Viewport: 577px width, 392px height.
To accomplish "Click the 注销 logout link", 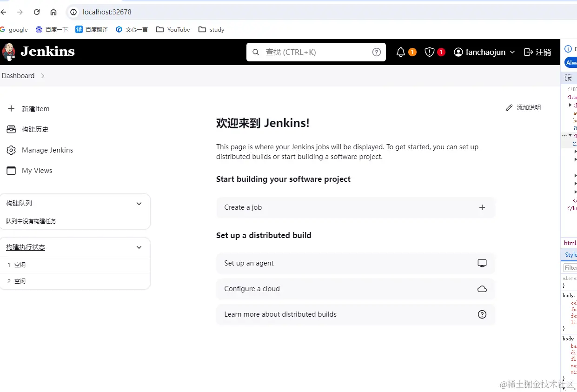I will (x=537, y=52).
